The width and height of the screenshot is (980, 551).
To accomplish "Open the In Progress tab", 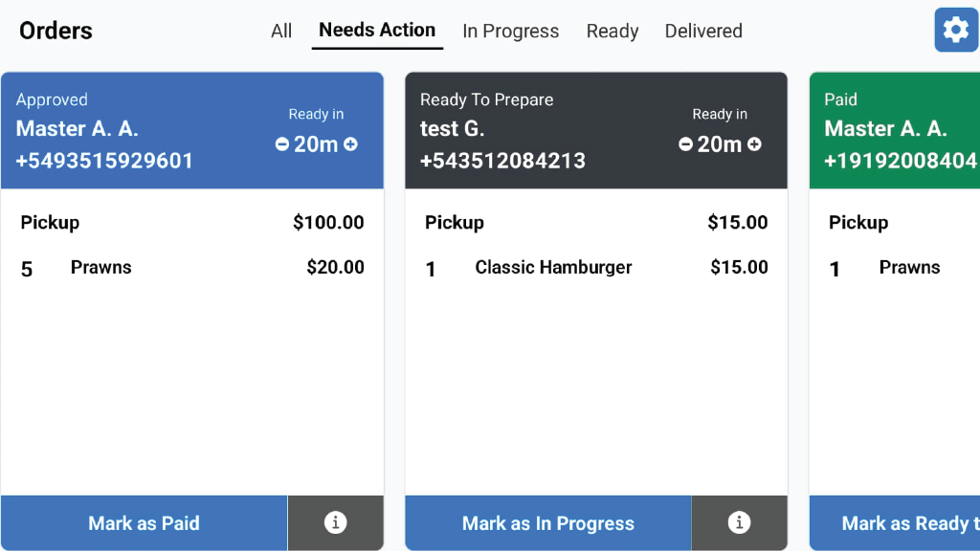I will click(x=510, y=31).
